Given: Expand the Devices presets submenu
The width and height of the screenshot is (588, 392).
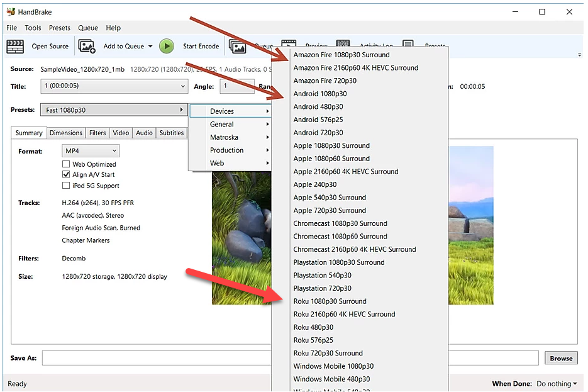Looking at the screenshot, I should click(x=230, y=111).
